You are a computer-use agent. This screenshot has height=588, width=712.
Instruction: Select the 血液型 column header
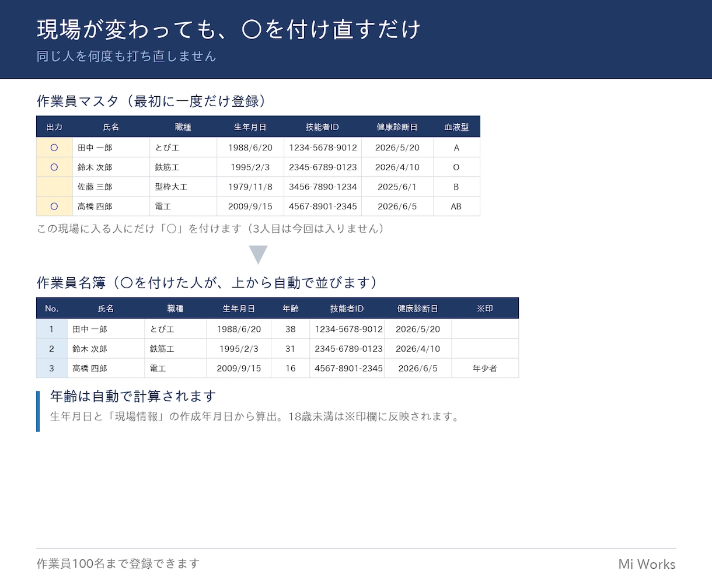pyautogui.click(x=456, y=127)
